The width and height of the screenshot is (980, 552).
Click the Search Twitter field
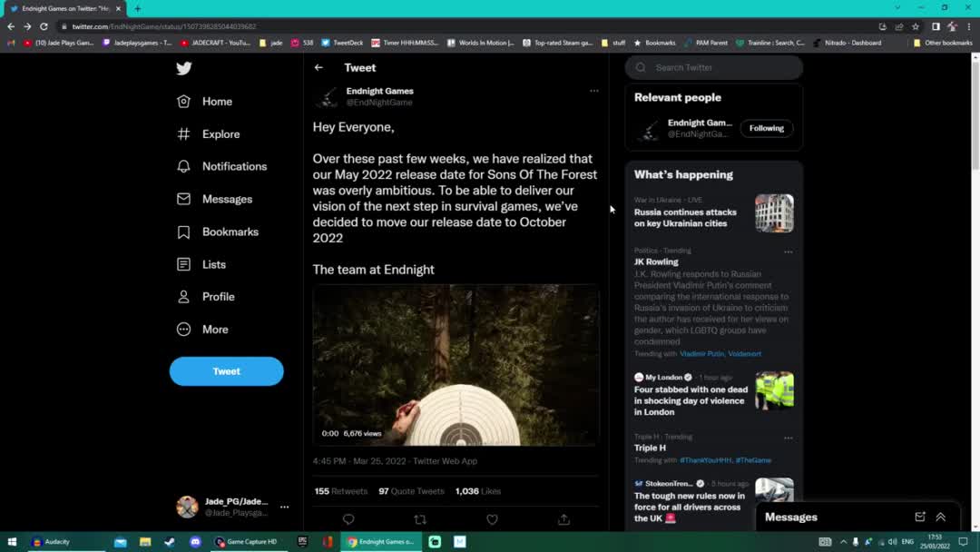click(721, 67)
